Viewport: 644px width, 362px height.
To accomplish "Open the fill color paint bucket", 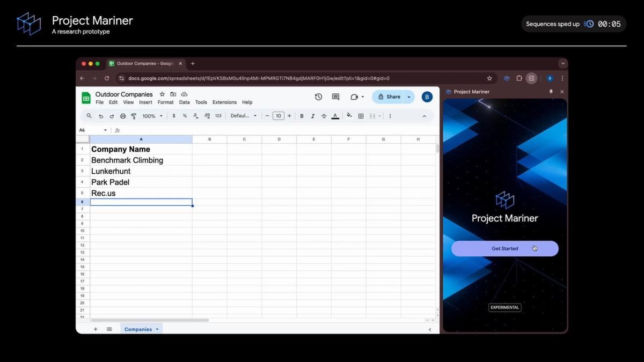I will [x=349, y=115].
